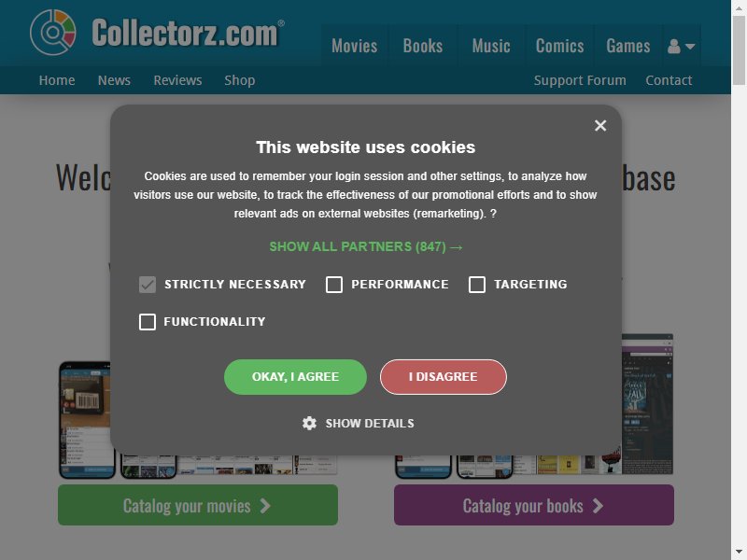Go to the Movies menu tab
This screenshot has width=747, height=560.
355,46
